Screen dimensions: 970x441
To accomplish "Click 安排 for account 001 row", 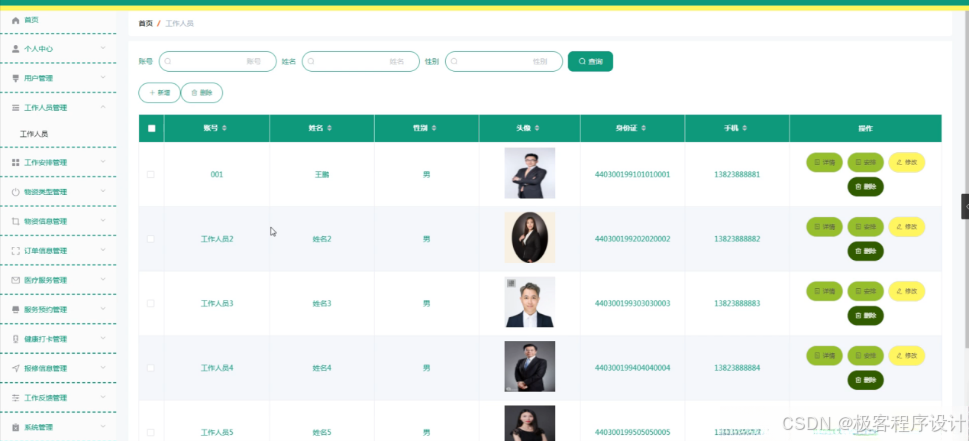I will click(x=865, y=162).
